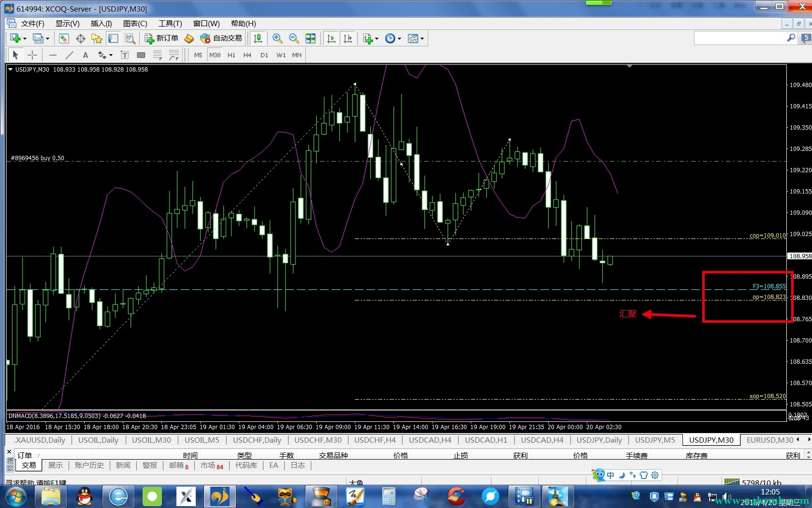The height and width of the screenshot is (508, 812).
Task: Open the 插入(I) menu
Action: (101, 24)
